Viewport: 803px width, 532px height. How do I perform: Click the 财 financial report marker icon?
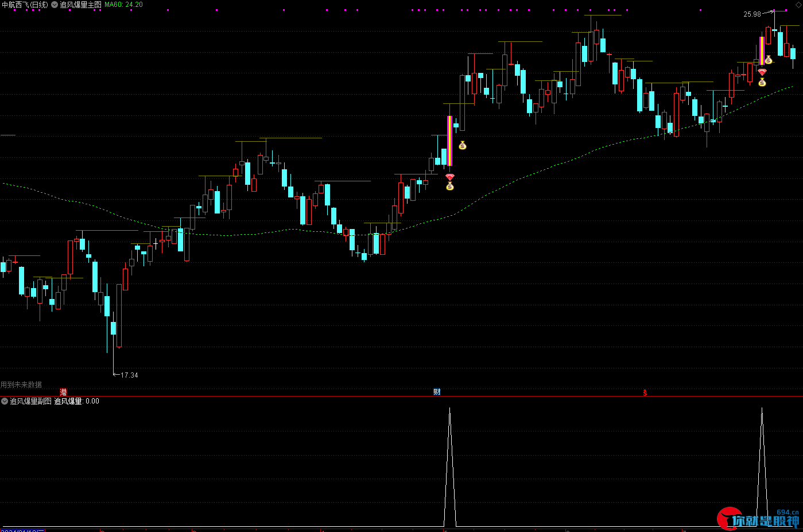click(437, 392)
